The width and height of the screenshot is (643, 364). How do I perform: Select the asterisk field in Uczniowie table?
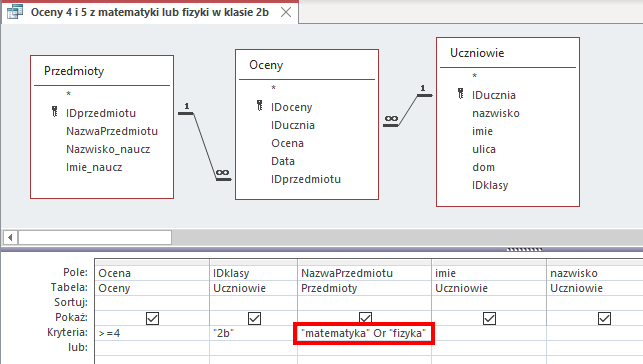coord(474,76)
